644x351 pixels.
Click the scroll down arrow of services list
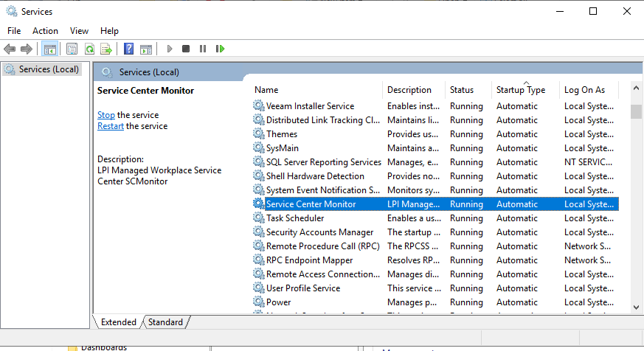[x=636, y=307]
